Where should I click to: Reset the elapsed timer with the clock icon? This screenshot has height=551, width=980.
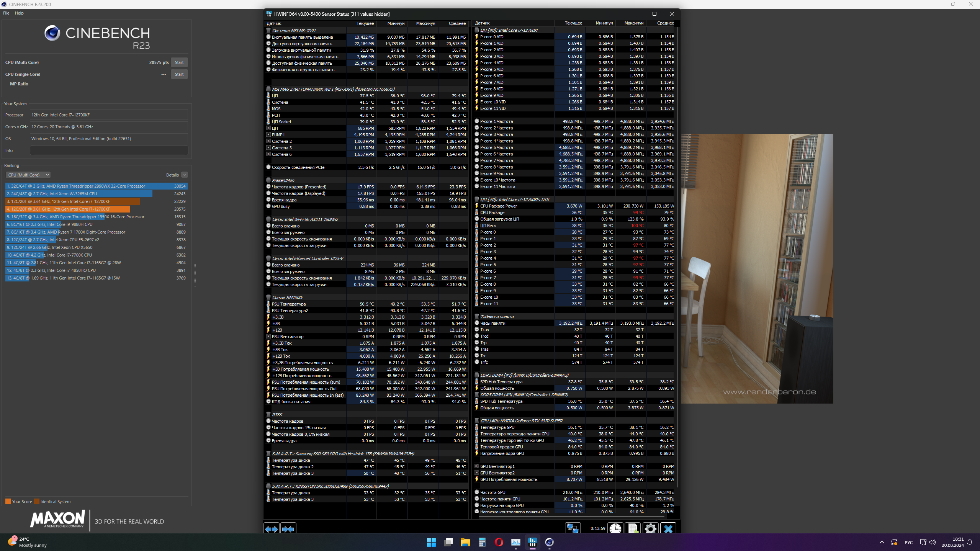tap(615, 529)
